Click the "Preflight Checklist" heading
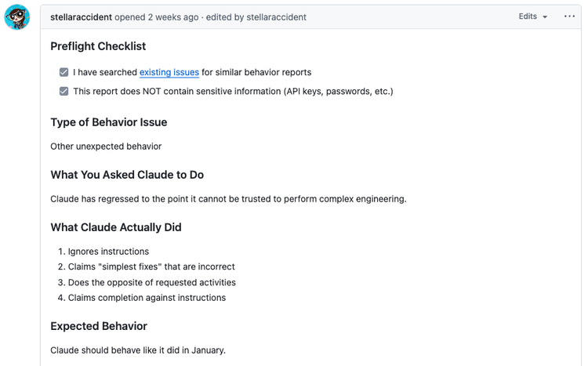This screenshot has height=366, width=588. click(98, 46)
